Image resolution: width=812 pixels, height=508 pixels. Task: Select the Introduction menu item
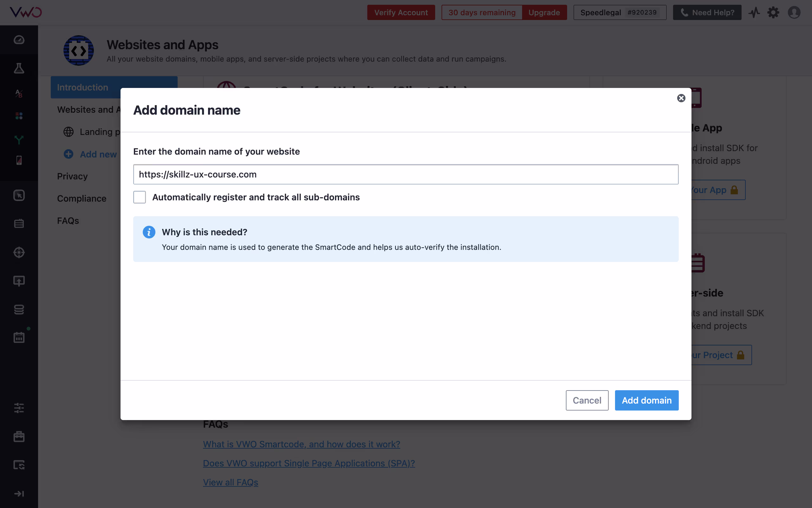(x=114, y=87)
